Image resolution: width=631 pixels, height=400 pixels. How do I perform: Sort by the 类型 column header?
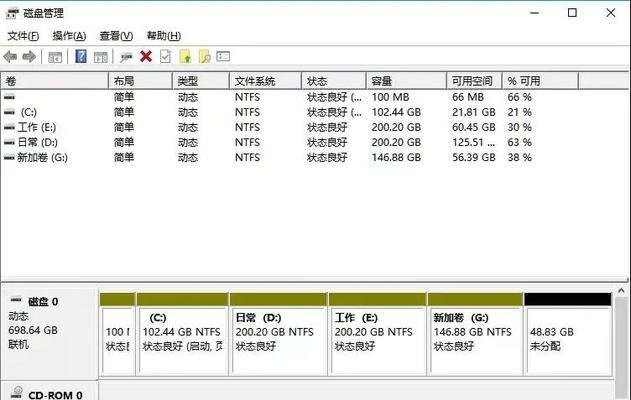pyautogui.click(x=201, y=81)
